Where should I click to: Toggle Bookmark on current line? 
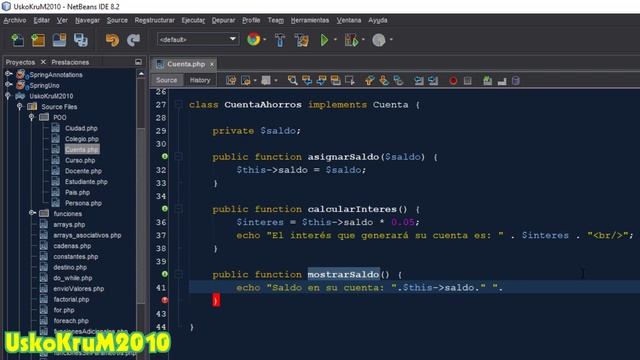398,80
